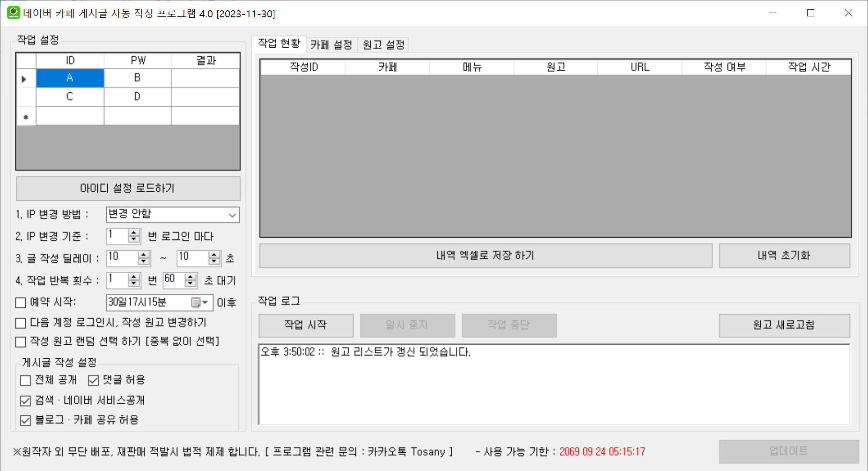Image resolution: width=868 pixels, height=471 pixels.
Task: Open calendar picker in reservation time field
Action: click(x=200, y=303)
